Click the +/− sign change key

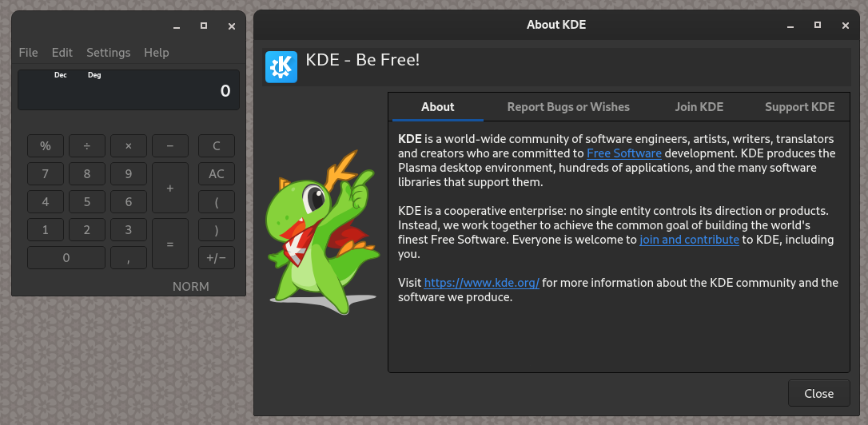217,258
